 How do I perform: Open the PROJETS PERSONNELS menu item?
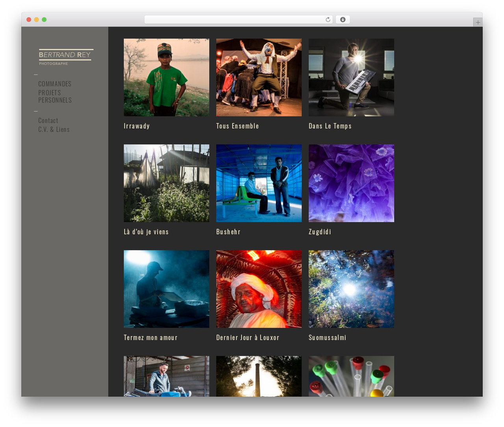point(55,97)
